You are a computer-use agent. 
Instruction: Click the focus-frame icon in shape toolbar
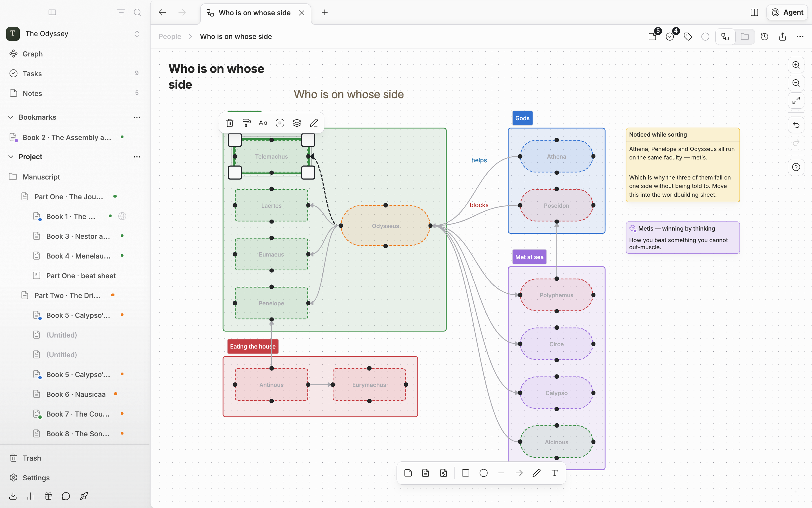point(280,123)
